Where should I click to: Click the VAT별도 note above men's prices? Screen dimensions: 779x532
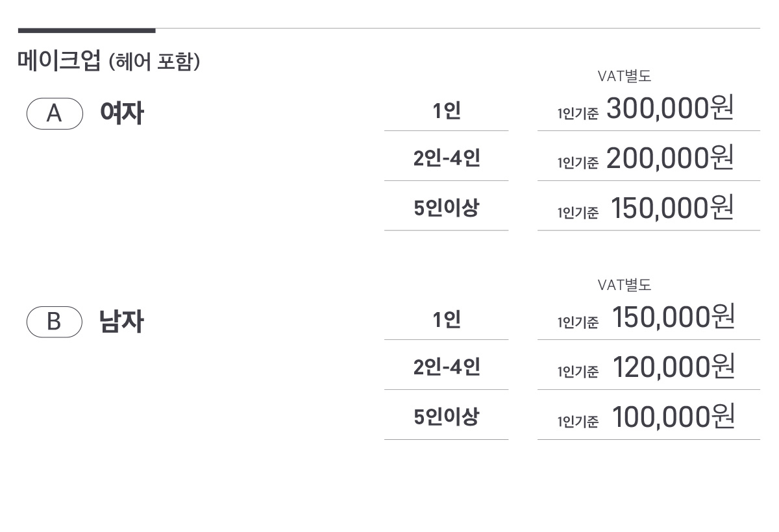click(624, 285)
